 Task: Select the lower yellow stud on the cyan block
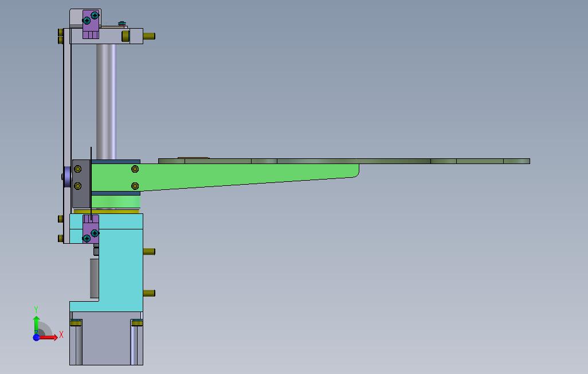pyautogui.click(x=149, y=293)
